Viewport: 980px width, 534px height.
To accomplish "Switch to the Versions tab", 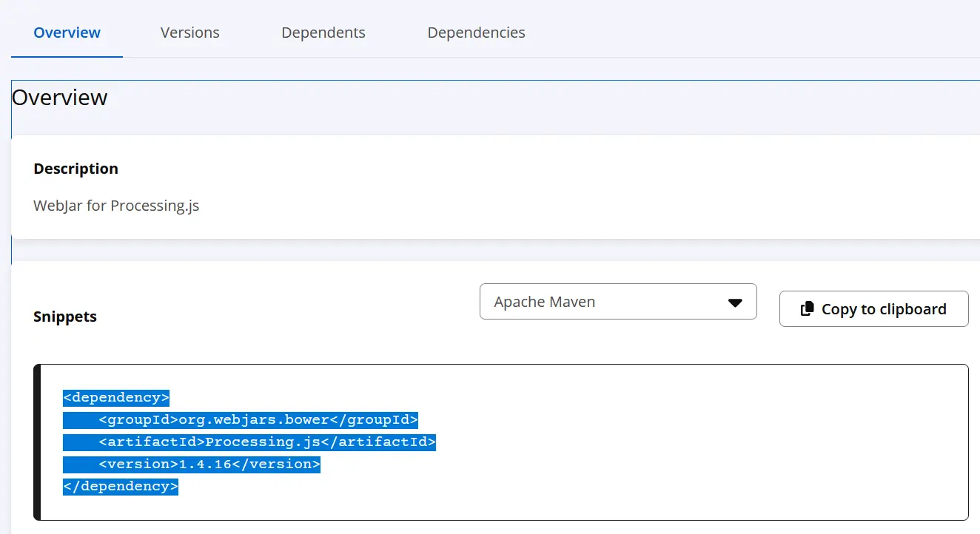I will click(x=189, y=33).
